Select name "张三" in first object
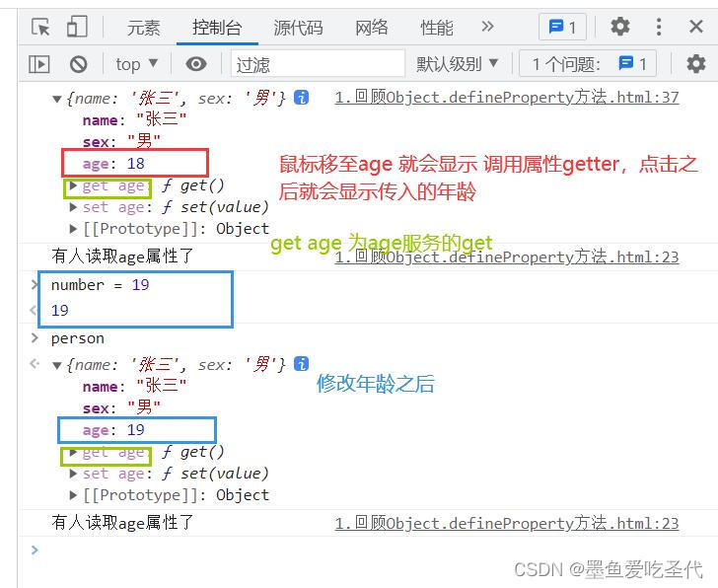Image resolution: width=718 pixels, height=588 pixels. pyautogui.click(x=134, y=120)
